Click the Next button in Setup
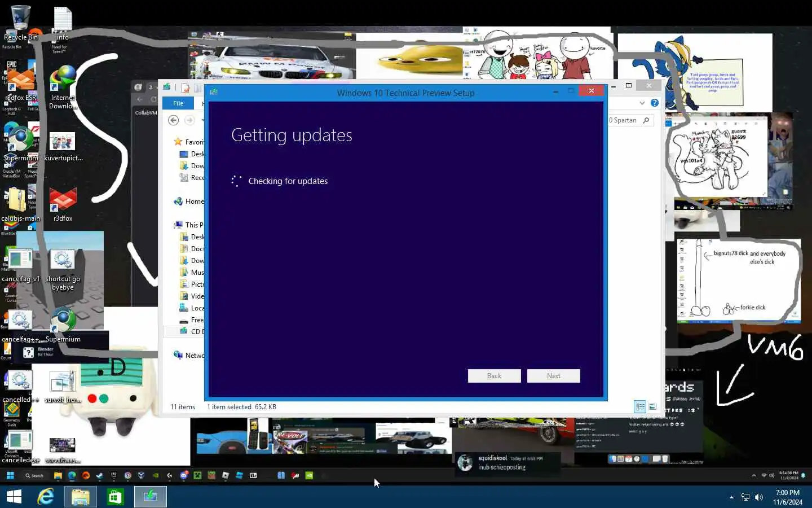The width and height of the screenshot is (812, 508). click(554, 376)
